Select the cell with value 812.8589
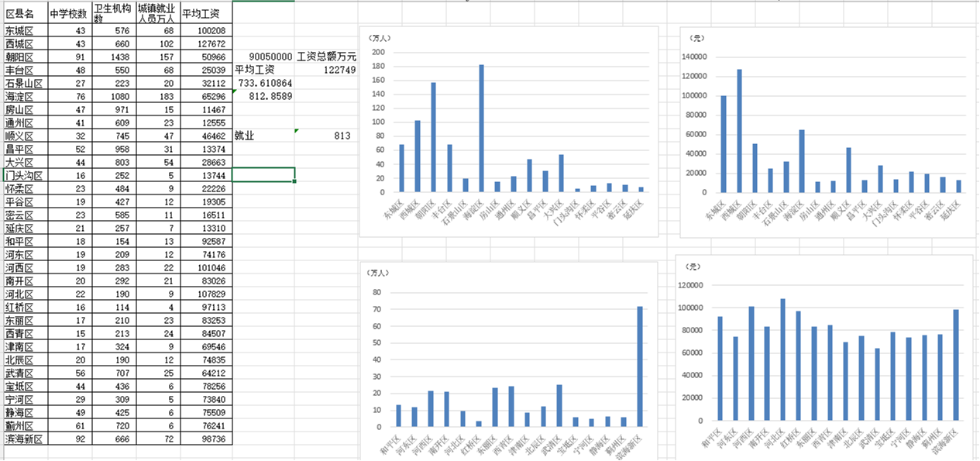 (x=263, y=97)
